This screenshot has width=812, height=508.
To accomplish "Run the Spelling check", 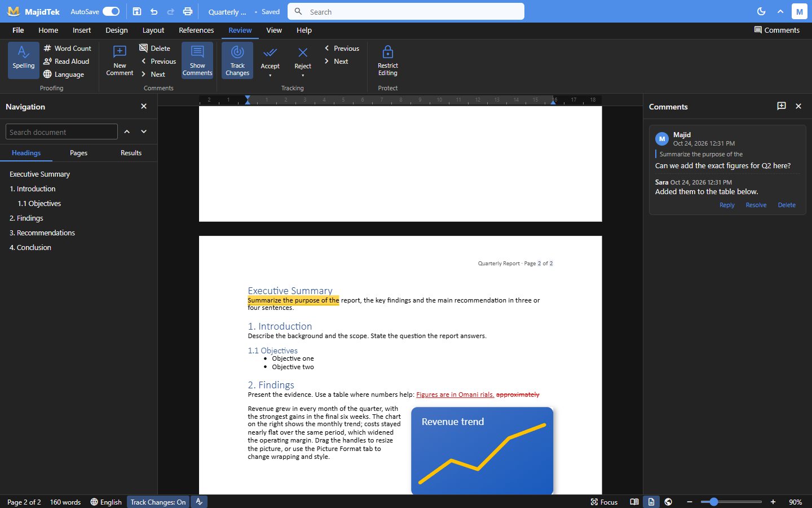I will click(24, 60).
